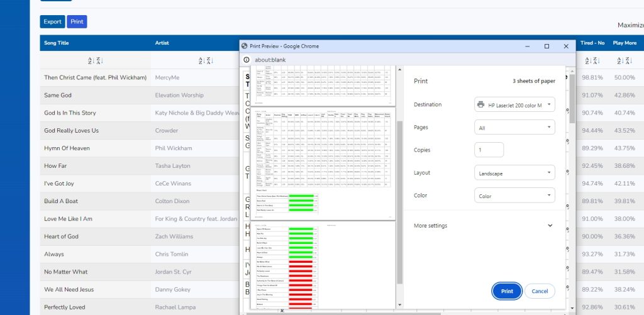Viewport: 644px width, 315px height.
Task: Sort Song Title column A to Z
Action: 91,61
